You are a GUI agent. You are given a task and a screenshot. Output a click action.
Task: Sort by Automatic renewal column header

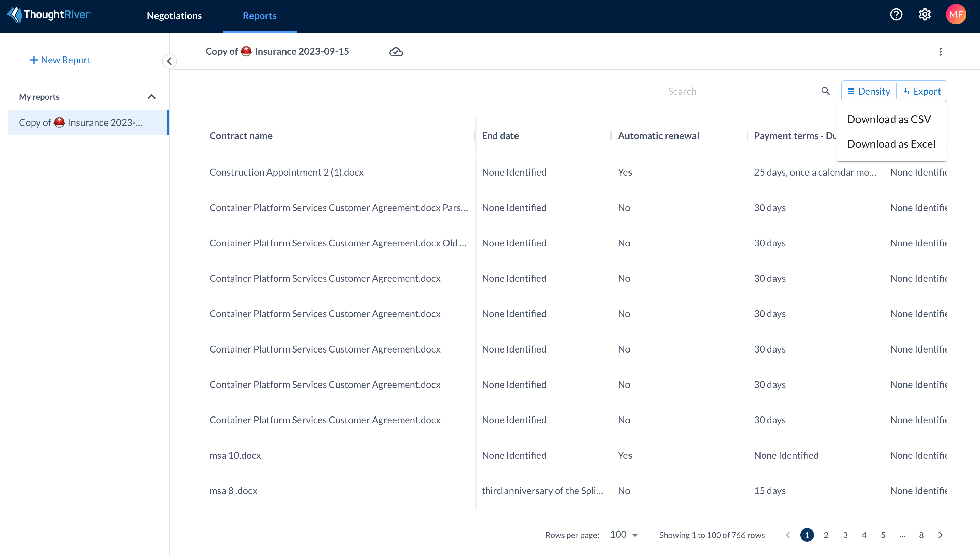click(x=658, y=136)
